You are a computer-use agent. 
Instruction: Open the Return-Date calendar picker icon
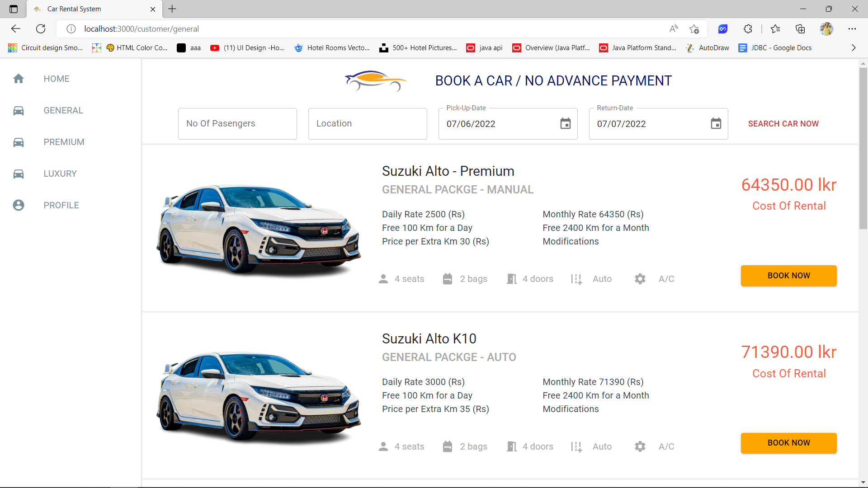coord(716,123)
